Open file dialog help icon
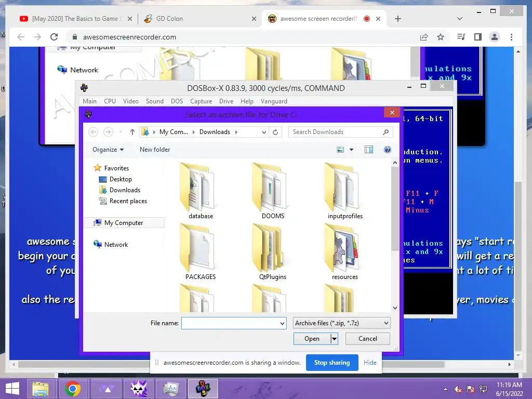Viewport: 532px width, 399px height. click(388, 150)
